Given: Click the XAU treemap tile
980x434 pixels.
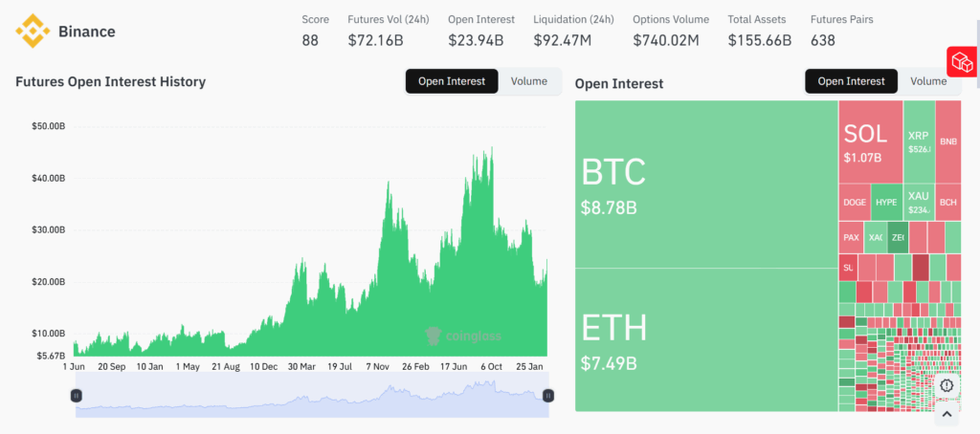Looking at the screenshot, I should (x=919, y=202).
